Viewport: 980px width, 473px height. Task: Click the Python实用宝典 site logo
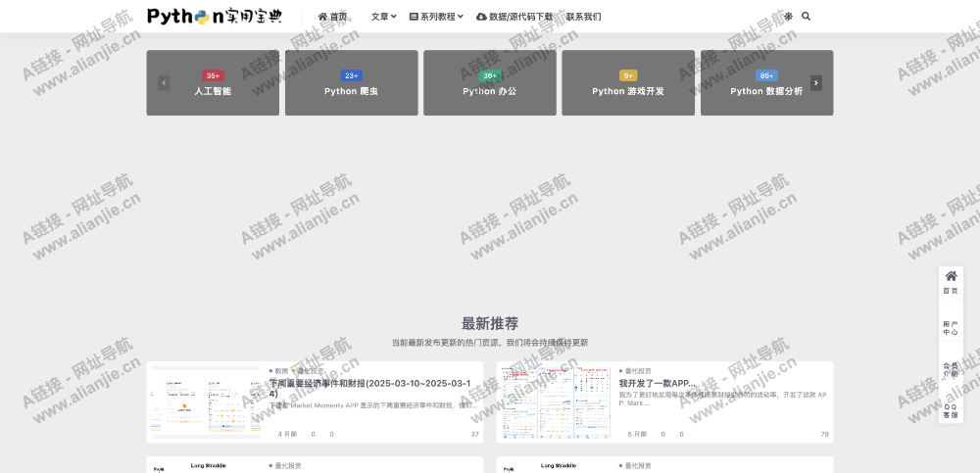point(215,17)
